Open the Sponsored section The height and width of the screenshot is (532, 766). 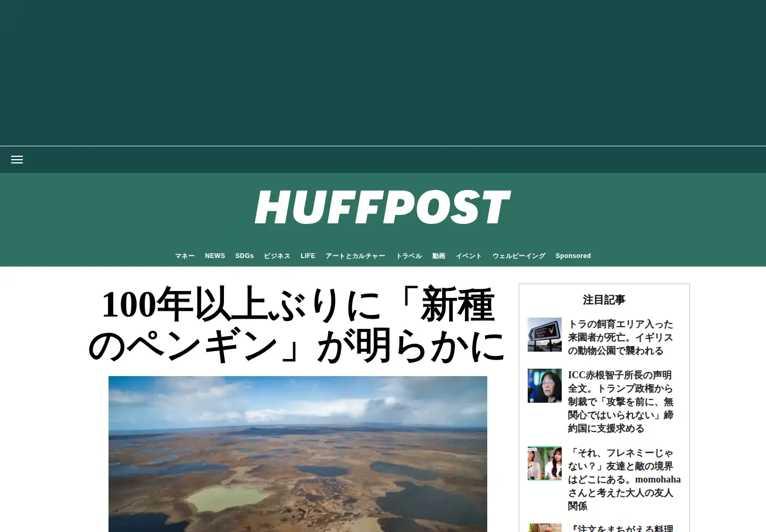click(x=573, y=256)
